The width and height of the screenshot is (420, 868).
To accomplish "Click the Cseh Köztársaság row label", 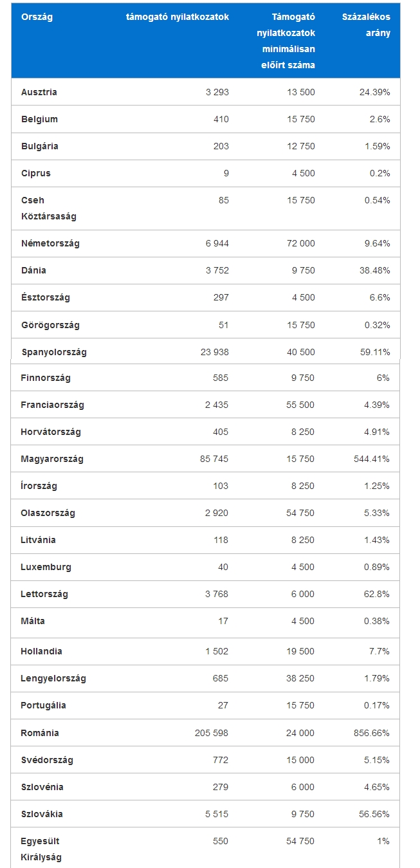I will (48, 208).
